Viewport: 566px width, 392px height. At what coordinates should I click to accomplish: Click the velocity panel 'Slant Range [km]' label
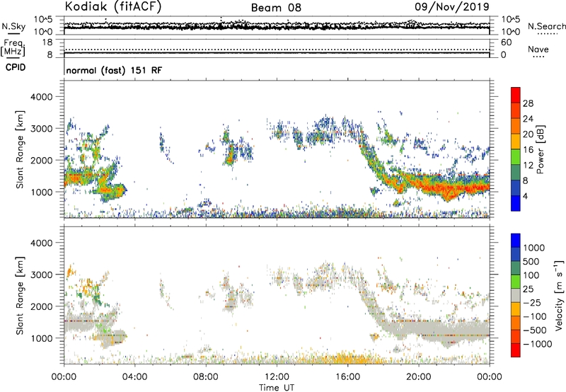click(20, 295)
